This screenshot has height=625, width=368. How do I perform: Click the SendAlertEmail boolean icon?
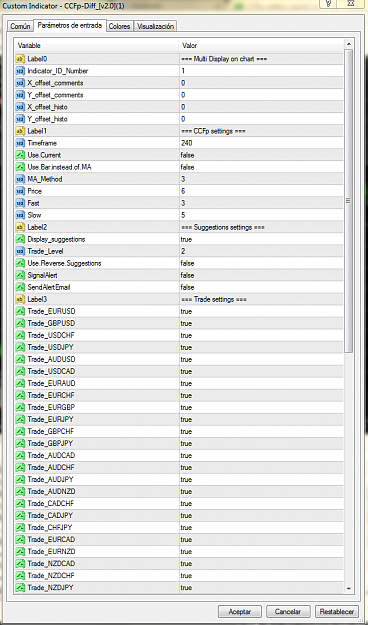point(20,287)
